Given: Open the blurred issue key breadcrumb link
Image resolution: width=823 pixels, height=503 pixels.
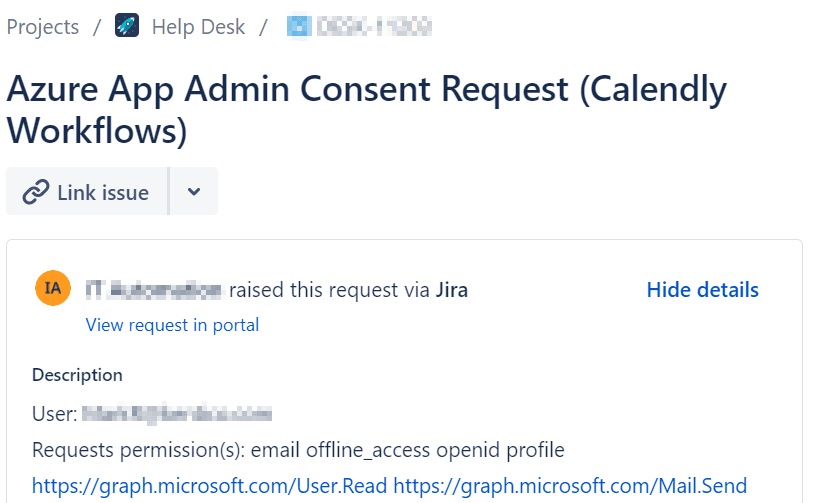Looking at the screenshot, I should tap(374, 27).
